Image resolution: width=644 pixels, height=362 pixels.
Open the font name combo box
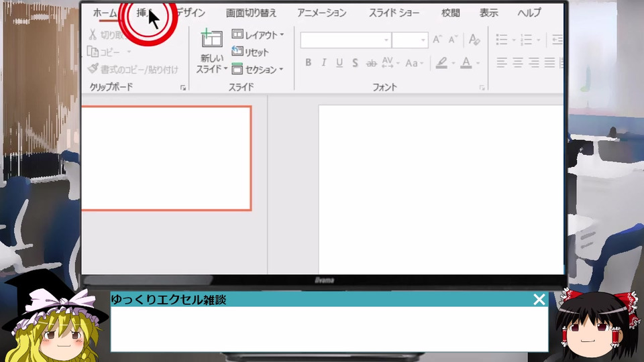click(x=346, y=40)
